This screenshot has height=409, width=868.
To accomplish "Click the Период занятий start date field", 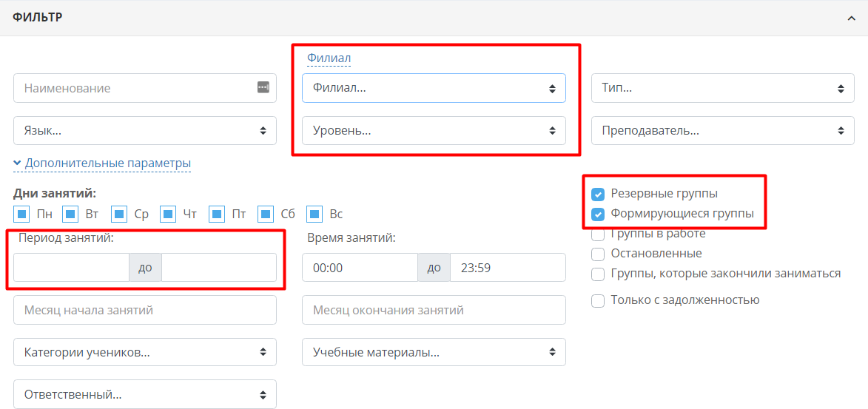I will [x=72, y=267].
